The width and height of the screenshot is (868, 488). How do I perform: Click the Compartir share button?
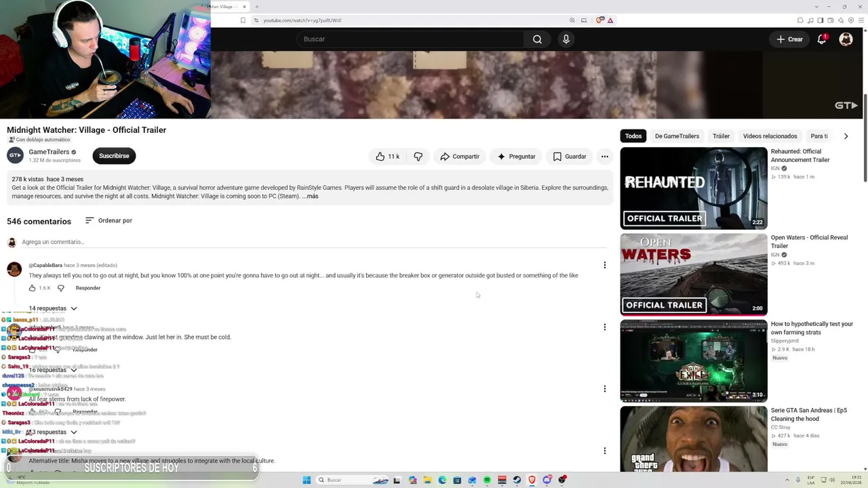pyautogui.click(x=460, y=157)
